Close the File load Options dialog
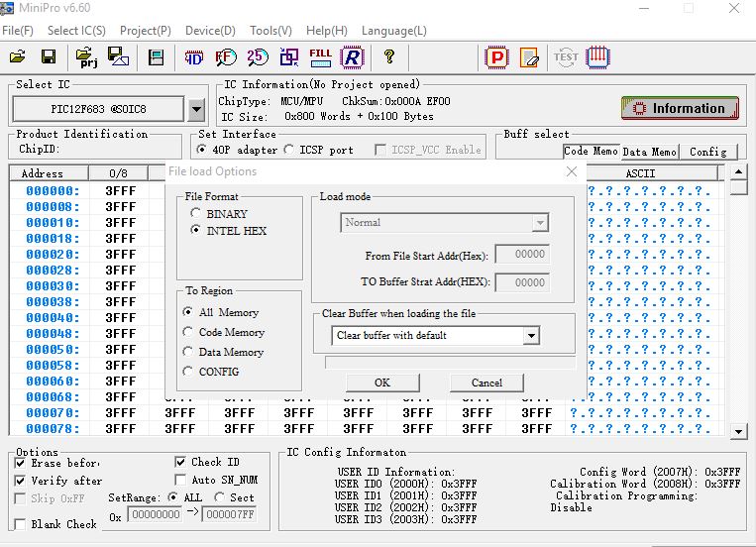The width and height of the screenshot is (756, 547). pos(572,171)
